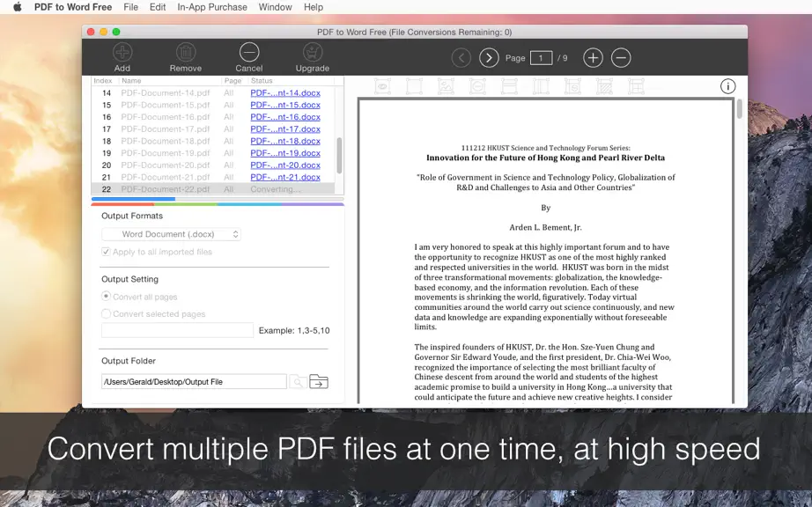Go to the next page arrow

[489, 58]
